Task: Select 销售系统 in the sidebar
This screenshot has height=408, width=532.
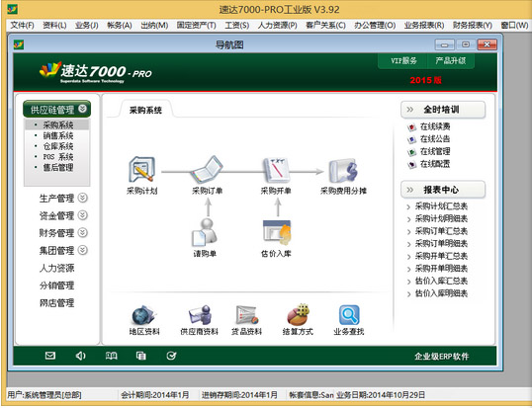Action: click(57, 135)
